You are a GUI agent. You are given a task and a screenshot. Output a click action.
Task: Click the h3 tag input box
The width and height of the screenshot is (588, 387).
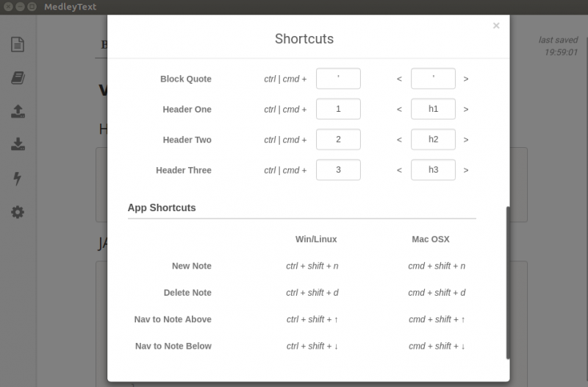click(433, 170)
